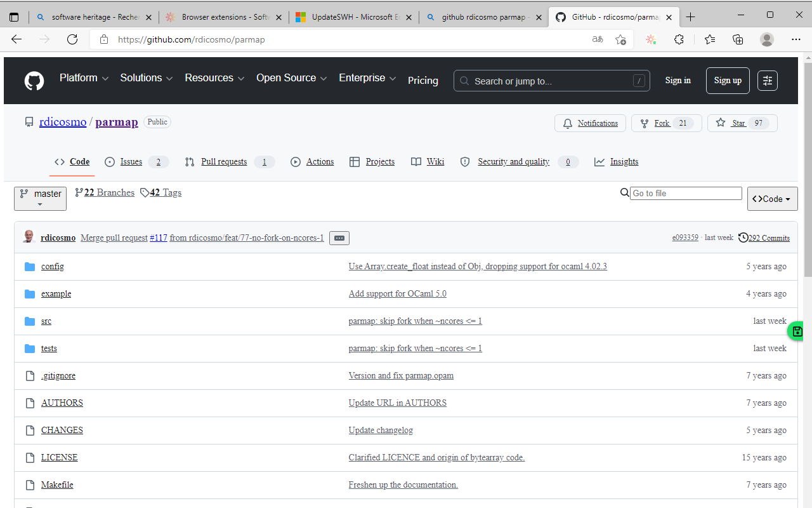
Task: Expand the commit message ellipsis button
Action: [339, 238]
